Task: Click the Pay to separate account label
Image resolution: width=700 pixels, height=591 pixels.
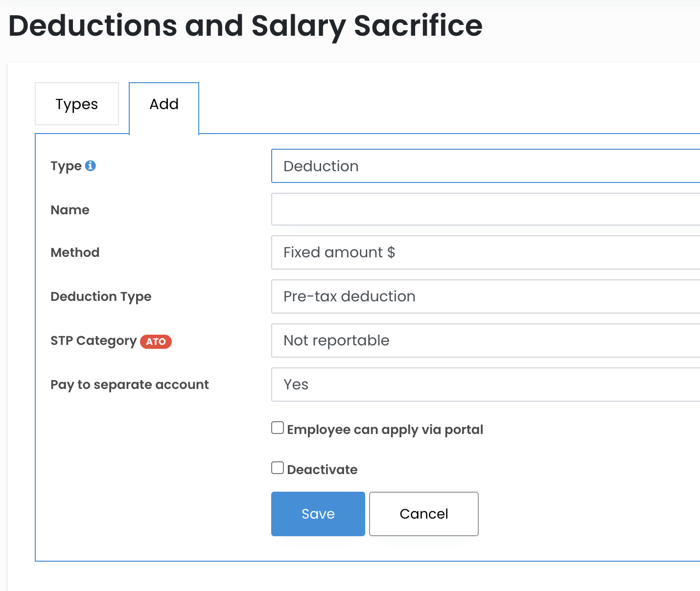Action: point(130,385)
